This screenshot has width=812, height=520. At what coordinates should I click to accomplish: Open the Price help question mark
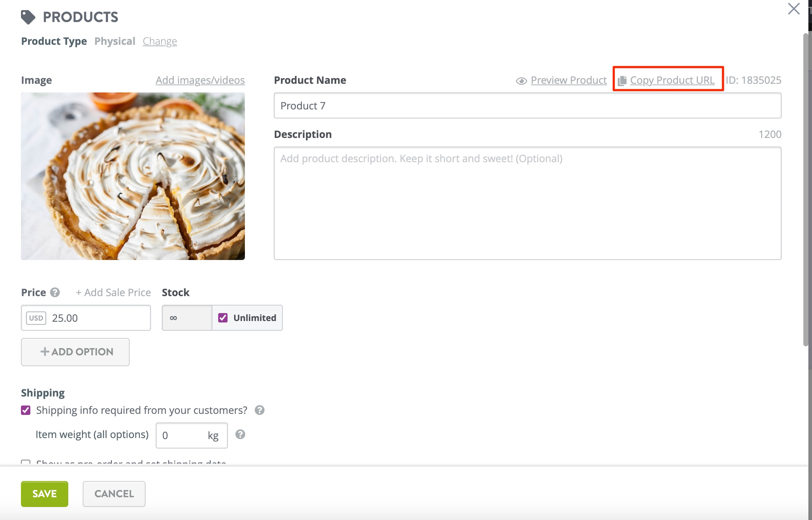[x=55, y=292]
